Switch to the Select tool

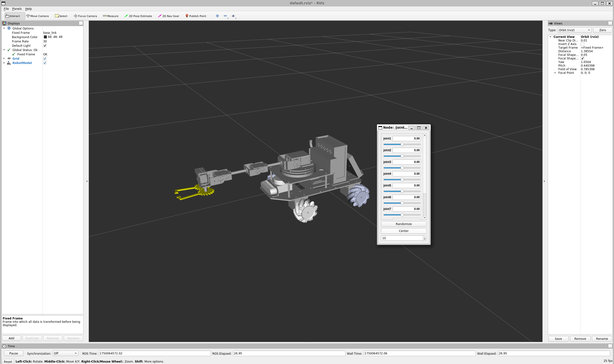[x=61, y=16]
